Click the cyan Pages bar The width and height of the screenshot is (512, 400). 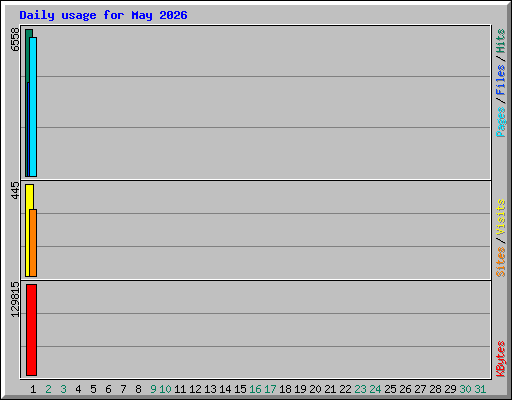[33, 107]
